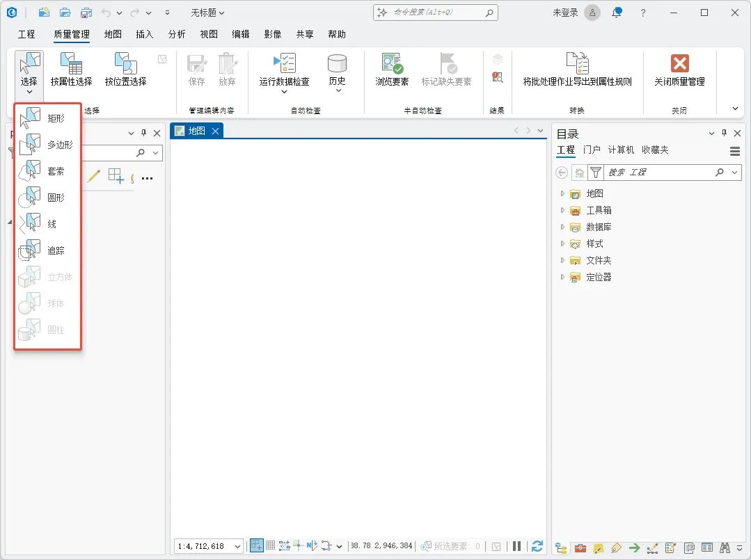
Task: Click the add-grid icon in contents pane
Action: point(116,176)
